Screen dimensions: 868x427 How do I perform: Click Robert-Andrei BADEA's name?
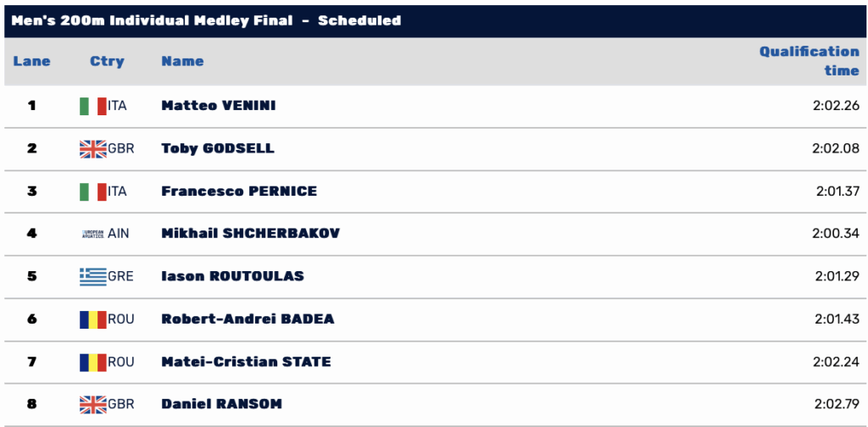[x=248, y=319]
